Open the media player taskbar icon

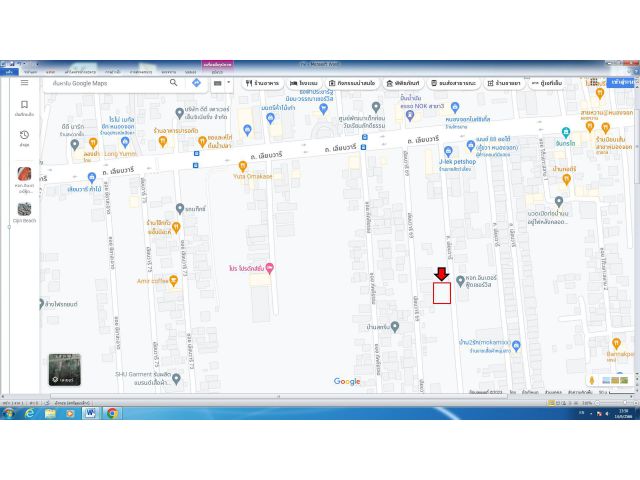tap(70, 413)
